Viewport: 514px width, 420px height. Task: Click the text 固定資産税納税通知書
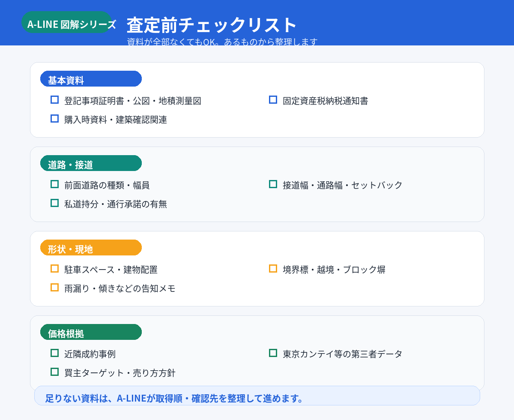(326, 101)
